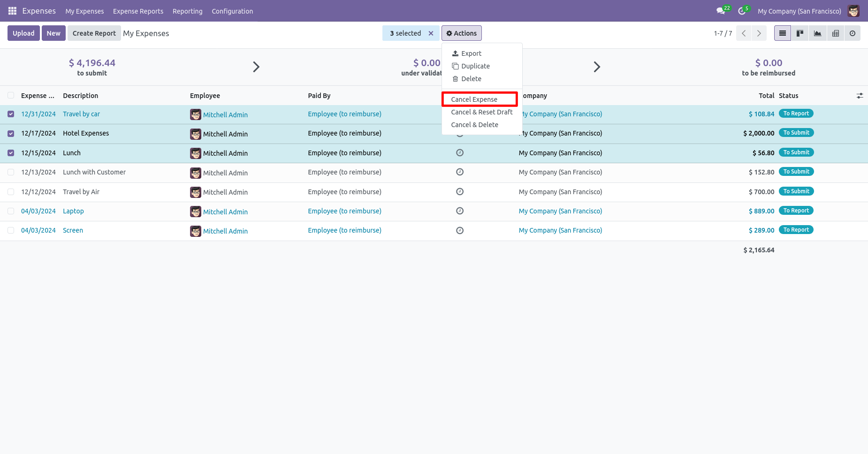Uncheck the 12/15/2024 Lunch row
This screenshot has height=454, width=868.
coord(11,153)
